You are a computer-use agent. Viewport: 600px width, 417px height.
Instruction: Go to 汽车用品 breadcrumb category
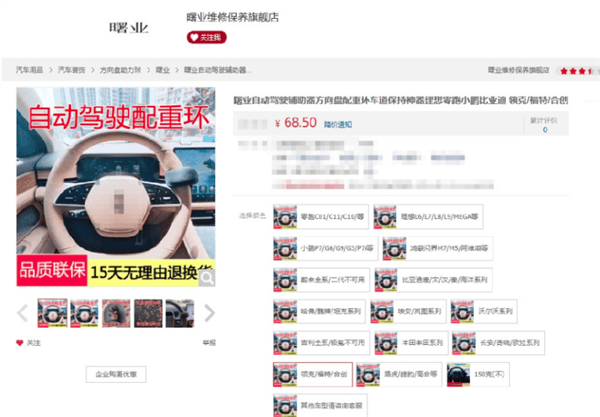click(x=29, y=71)
